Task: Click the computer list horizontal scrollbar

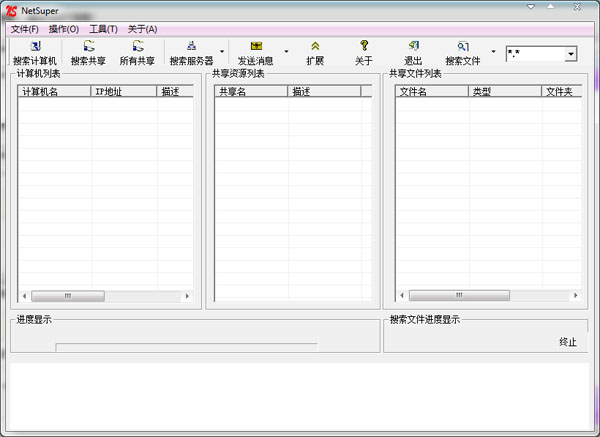Action: (105, 296)
